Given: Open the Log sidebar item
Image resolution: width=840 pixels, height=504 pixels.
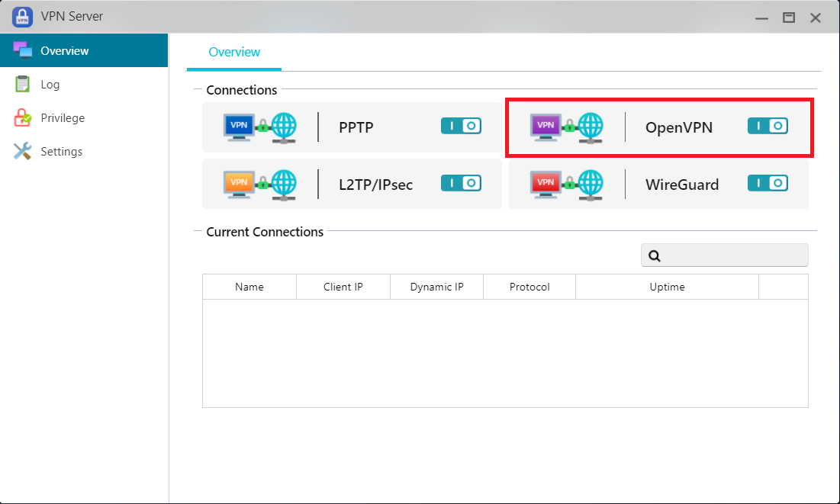Looking at the screenshot, I should click(x=84, y=84).
